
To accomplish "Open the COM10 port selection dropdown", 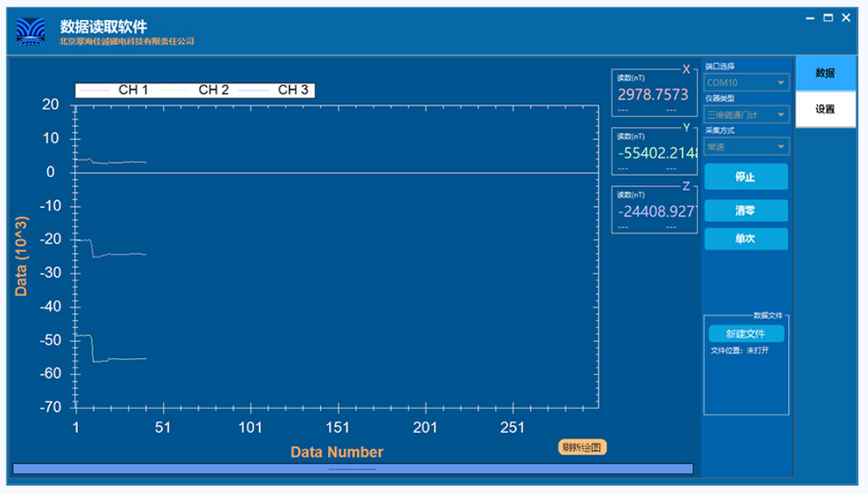I will tap(746, 83).
